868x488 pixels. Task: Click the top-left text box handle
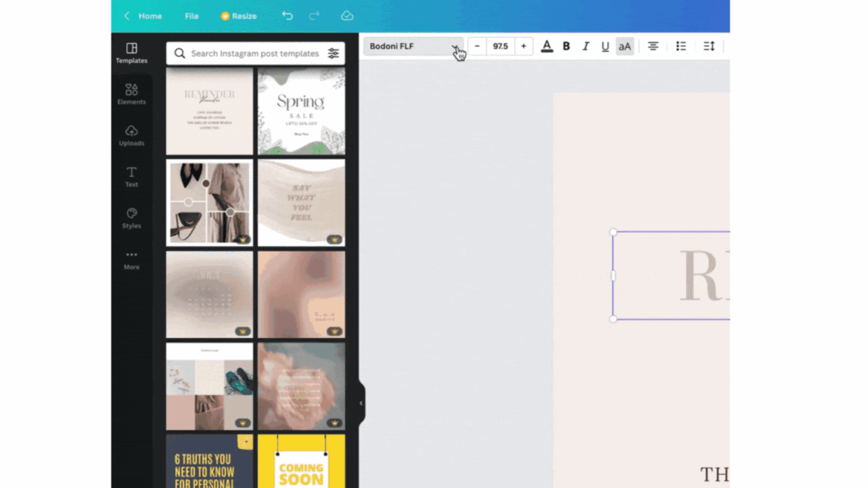(x=613, y=232)
